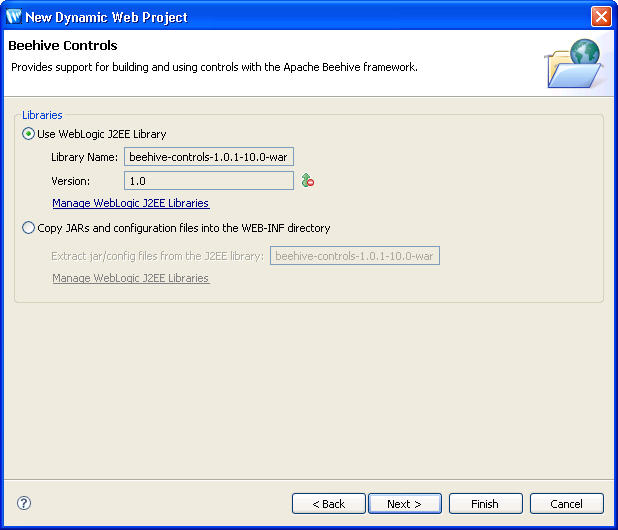The image size is (618, 530).
Task: Click 'Extract jar/config files from the J2EE library:' label
Action: 157,256
